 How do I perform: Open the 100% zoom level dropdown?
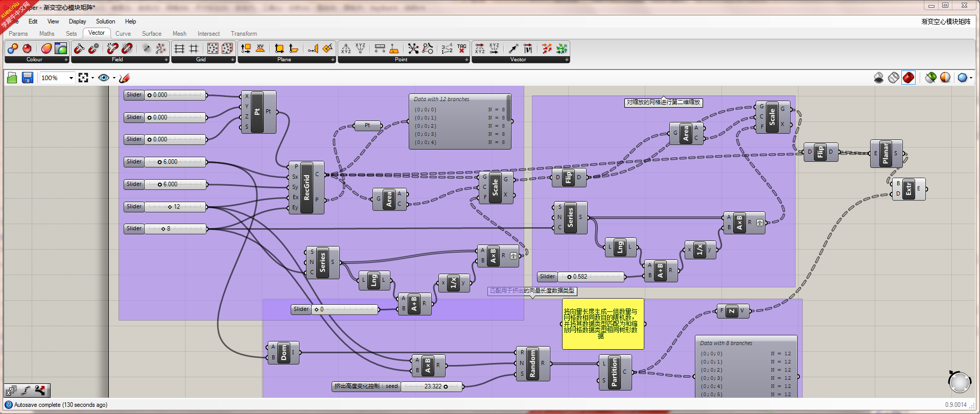coord(71,78)
